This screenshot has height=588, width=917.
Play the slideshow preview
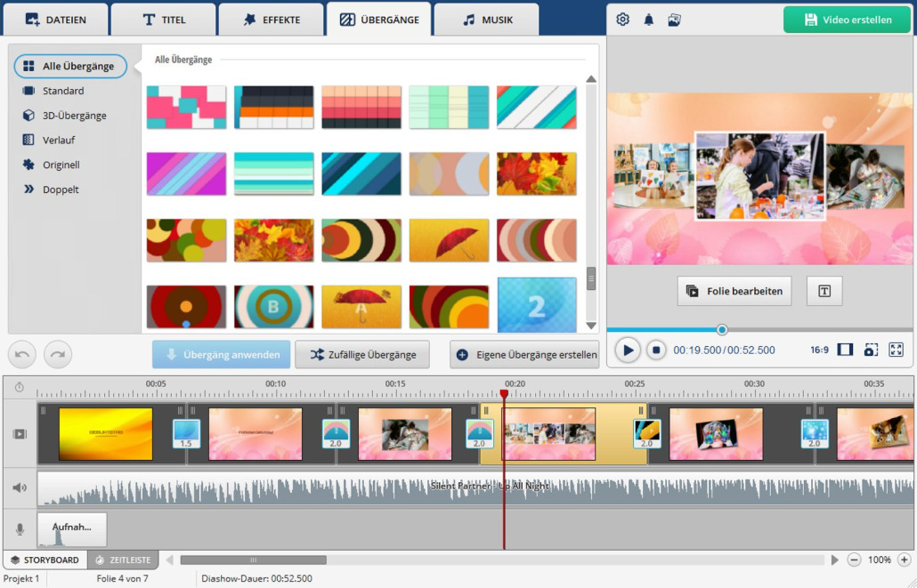pos(628,350)
